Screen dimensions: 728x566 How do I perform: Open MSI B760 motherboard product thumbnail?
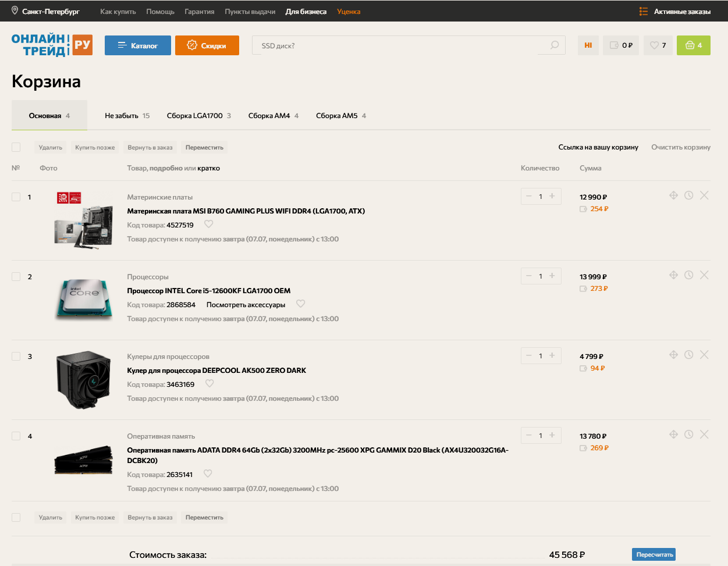coord(83,220)
